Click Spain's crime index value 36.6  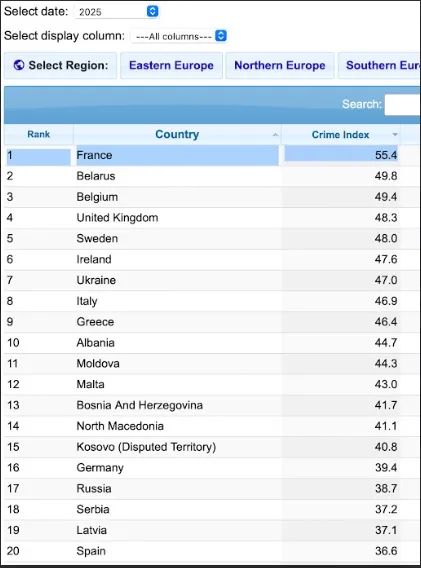click(x=386, y=551)
